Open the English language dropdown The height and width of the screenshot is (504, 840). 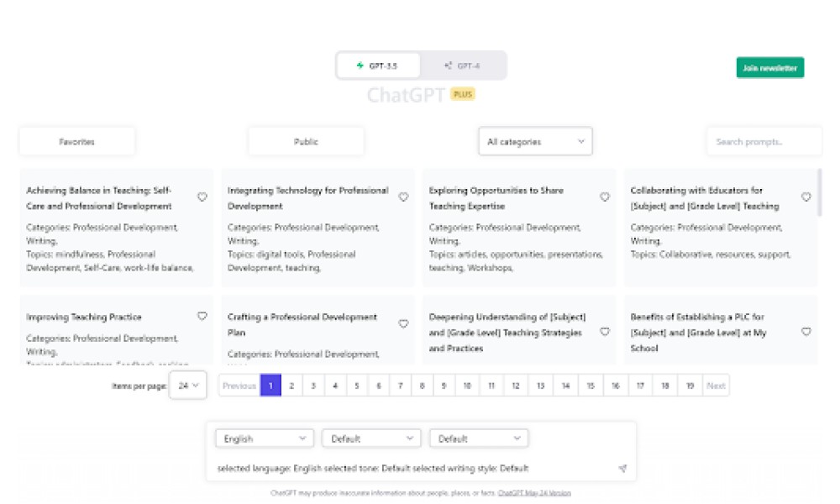(x=264, y=438)
